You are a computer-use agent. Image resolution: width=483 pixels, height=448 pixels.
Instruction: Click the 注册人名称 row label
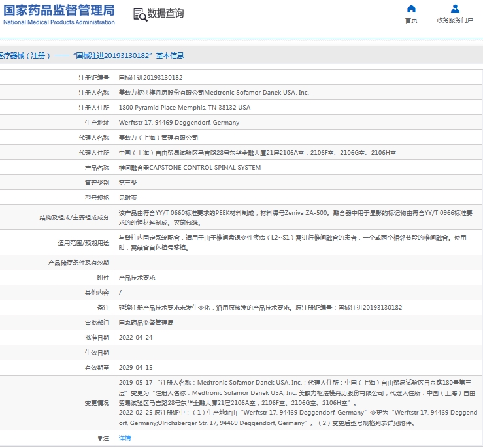pyautogui.click(x=94, y=93)
